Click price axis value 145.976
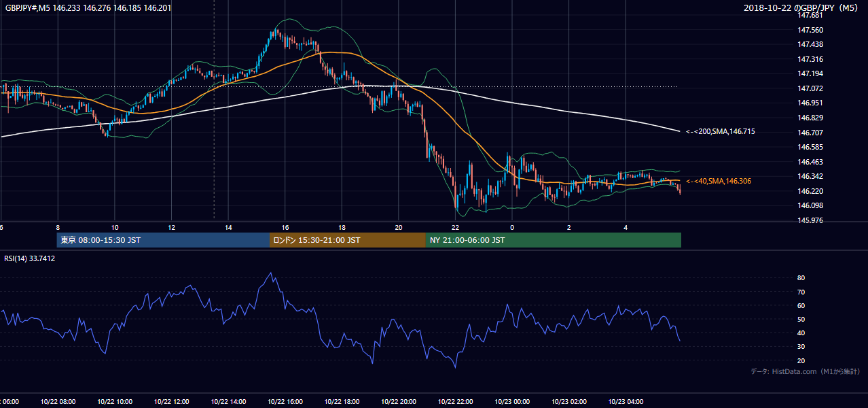Screen dimensions: 868x408 pyautogui.click(x=810, y=220)
